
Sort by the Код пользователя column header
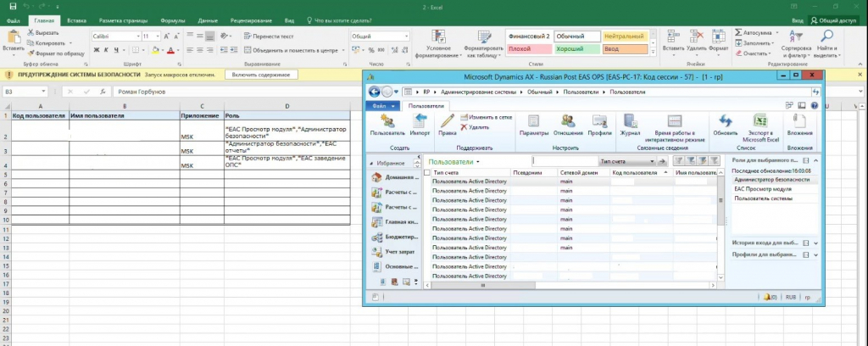click(641, 173)
